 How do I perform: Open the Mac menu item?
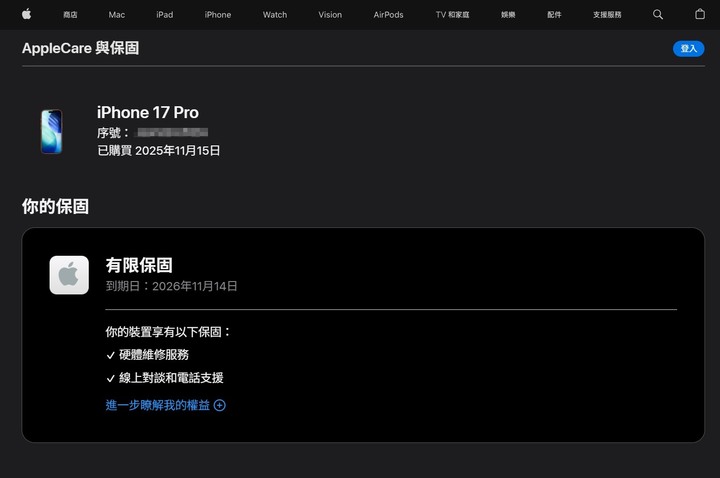click(117, 15)
